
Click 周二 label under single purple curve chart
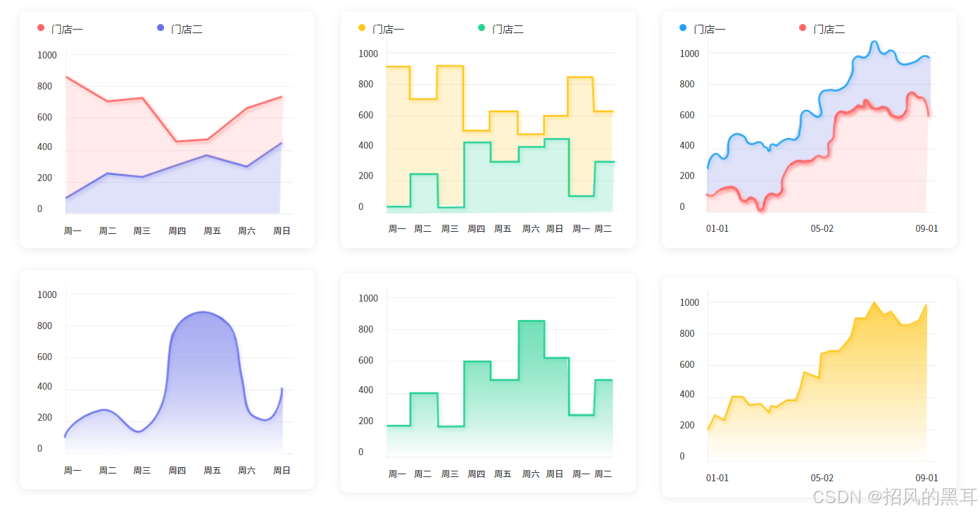(x=108, y=470)
